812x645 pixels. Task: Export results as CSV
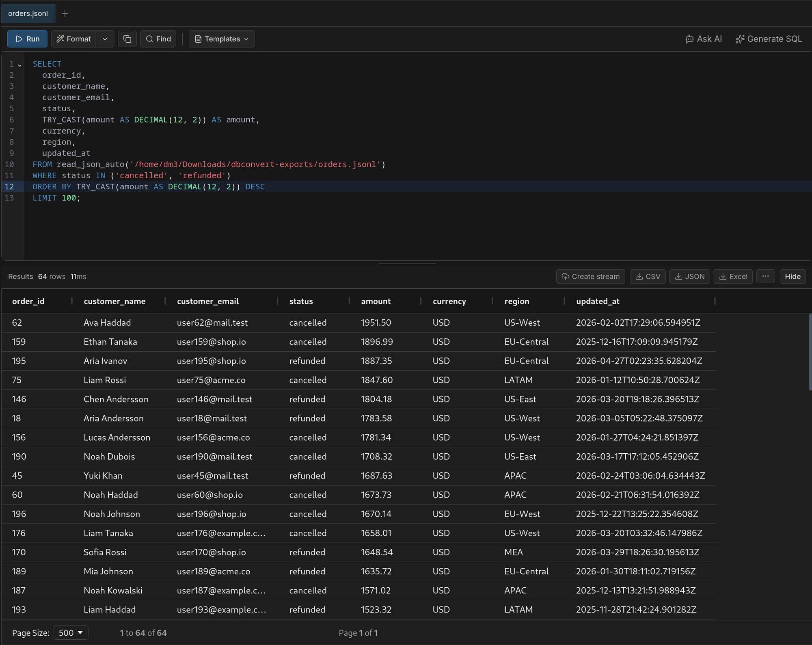(x=648, y=277)
